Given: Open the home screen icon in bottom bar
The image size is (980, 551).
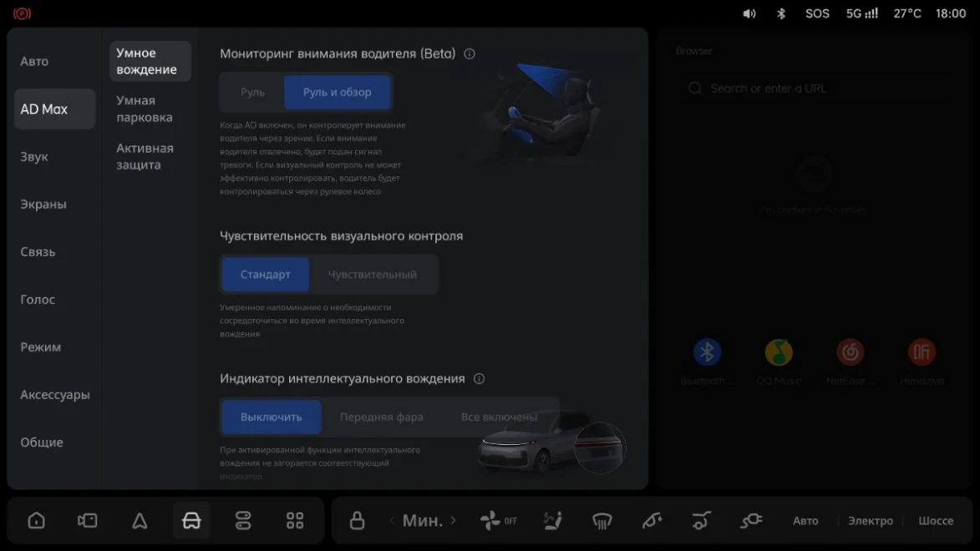Looking at the screenshot, I should [36, 520].
